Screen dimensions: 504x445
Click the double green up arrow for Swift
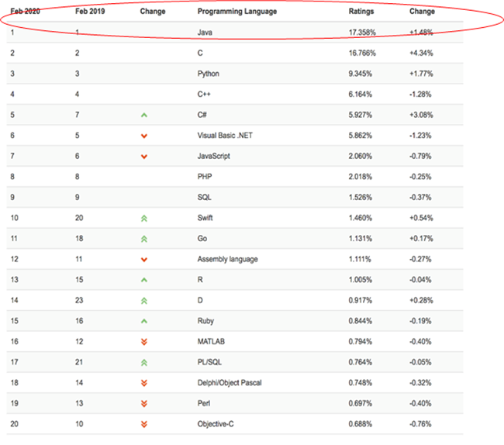(x=143, y=219)
